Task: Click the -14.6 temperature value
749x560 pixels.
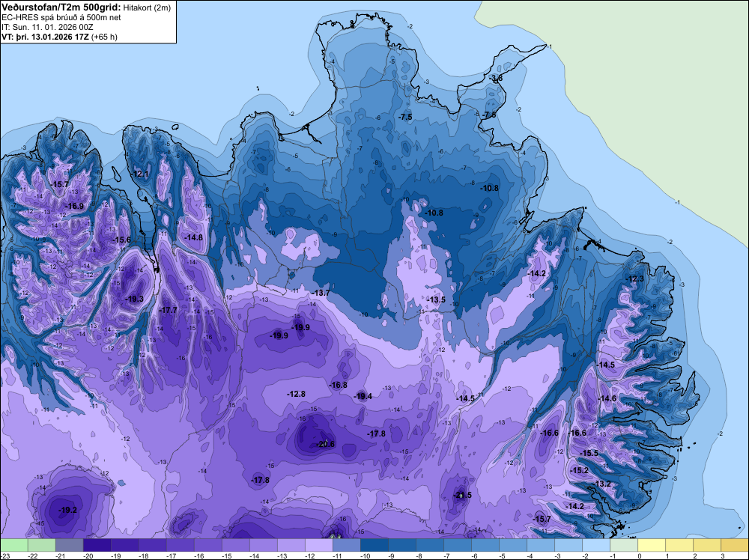Action: 607,398
